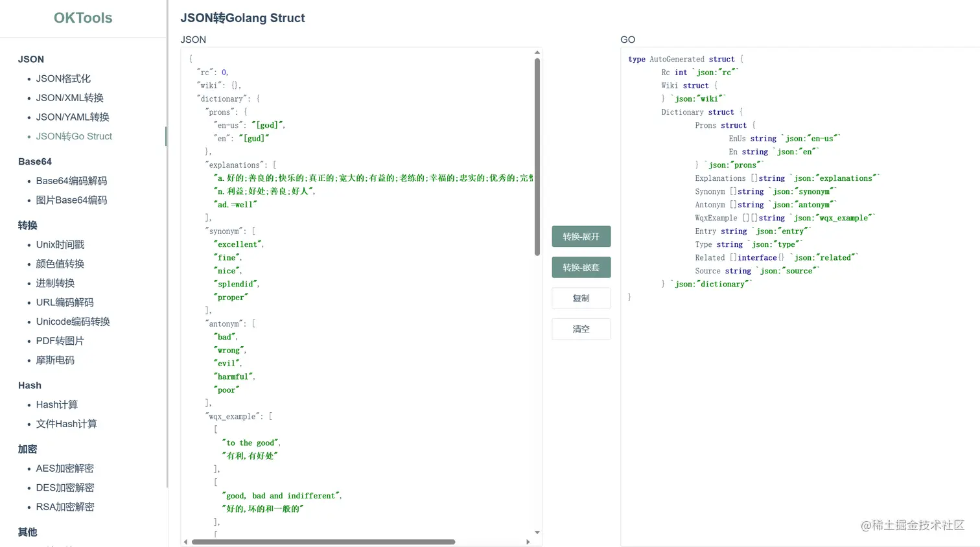The height and width of the screenshot is (547, 980).
Task: Click the JSON editor scroll-left arrow
Action: (186, 542)
